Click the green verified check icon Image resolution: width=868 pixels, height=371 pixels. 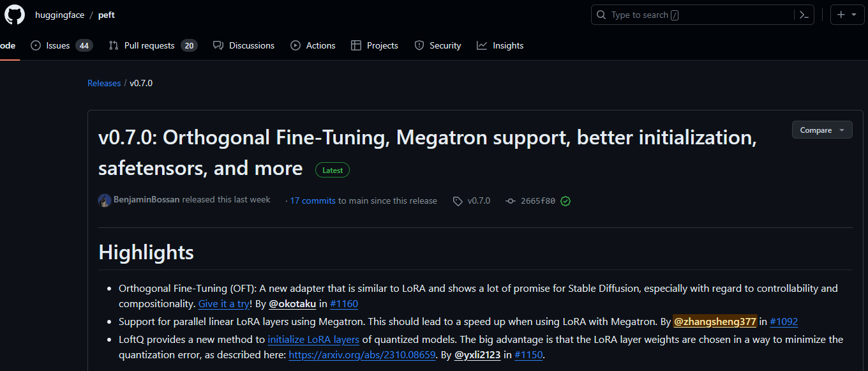565,201
